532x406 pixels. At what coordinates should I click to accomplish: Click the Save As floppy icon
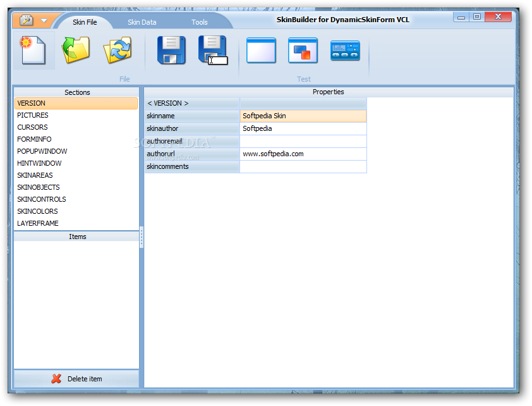point(213,50)
